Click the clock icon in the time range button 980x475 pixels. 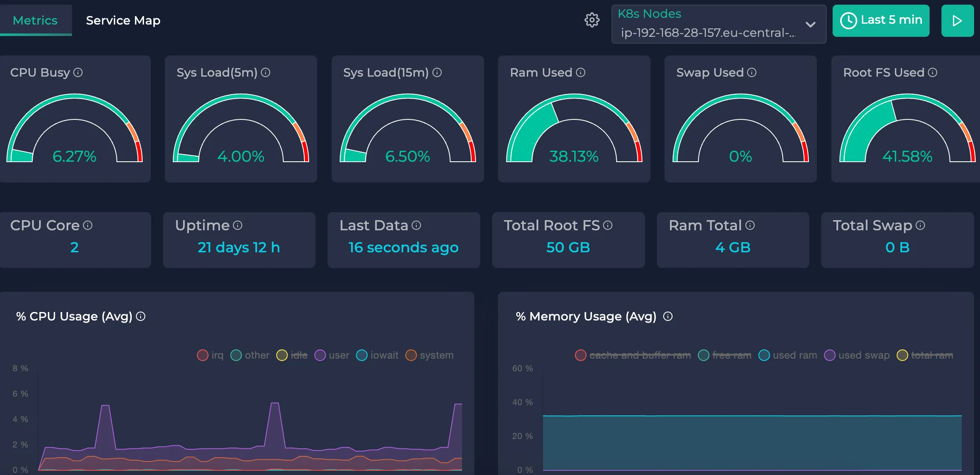pyautogui.click(x=849, y=20)
